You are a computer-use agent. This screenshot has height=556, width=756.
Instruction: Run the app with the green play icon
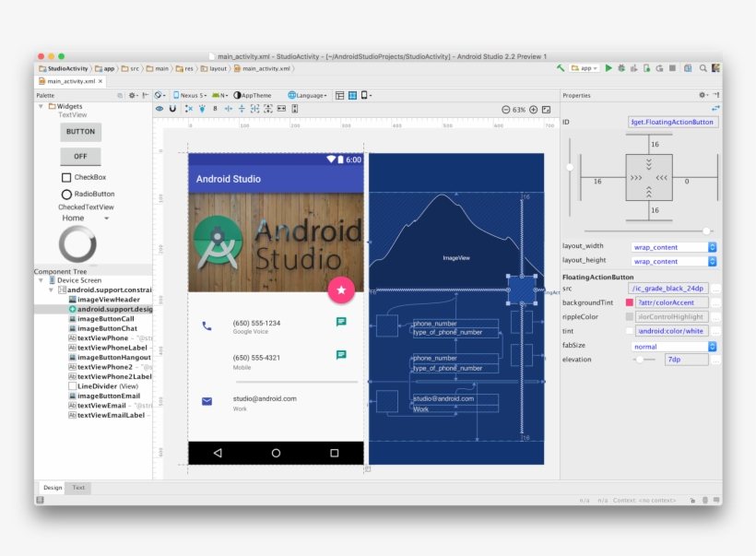(609, 66)
